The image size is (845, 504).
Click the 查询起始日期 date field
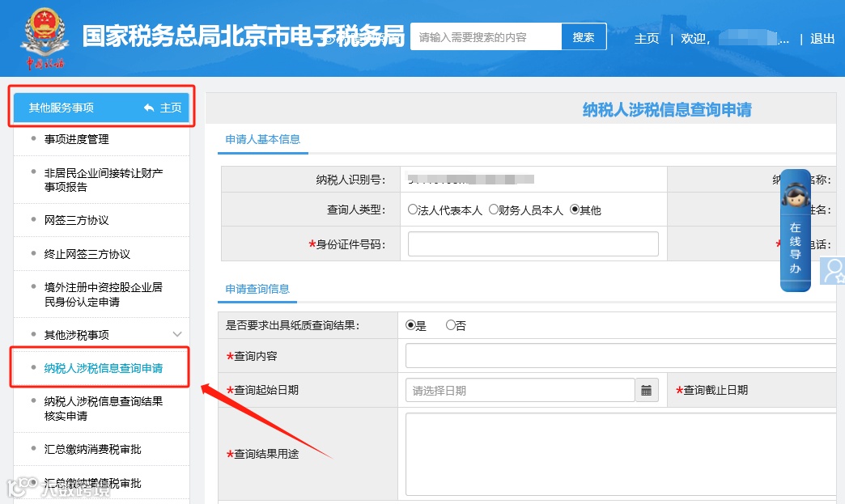coord(520,391)
